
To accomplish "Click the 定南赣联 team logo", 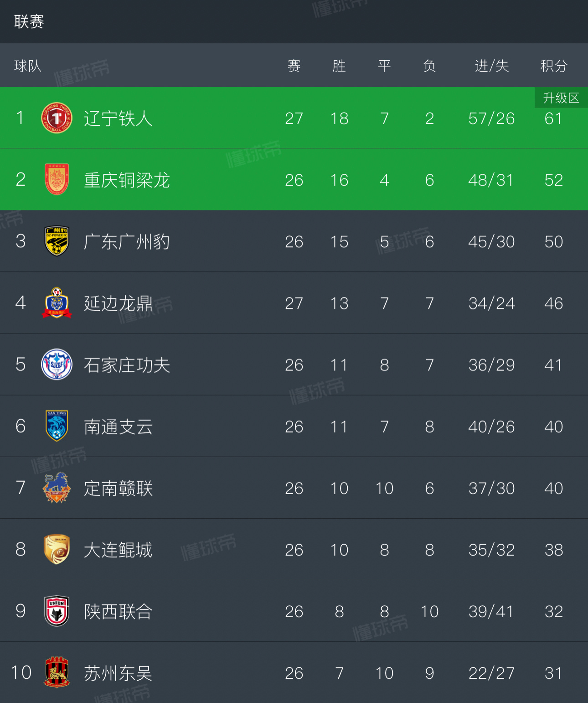I will pyautogui.click(x=57, y=488).
